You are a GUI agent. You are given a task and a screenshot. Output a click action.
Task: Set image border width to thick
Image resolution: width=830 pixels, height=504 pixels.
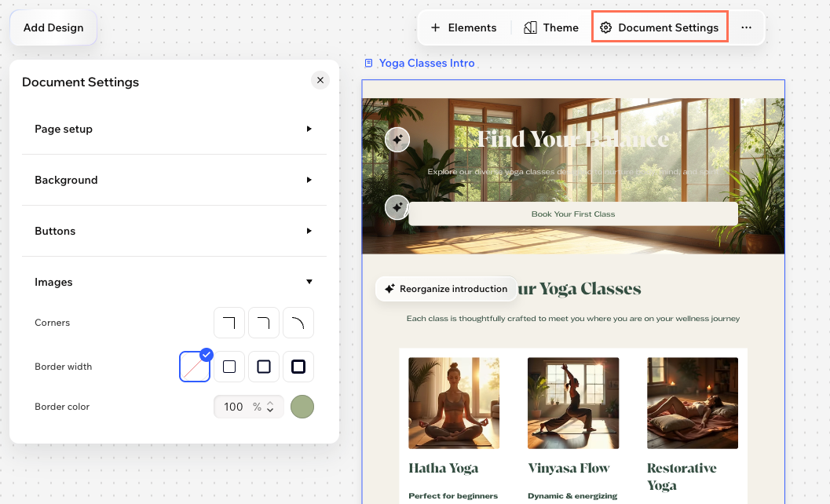pos(298,367)
